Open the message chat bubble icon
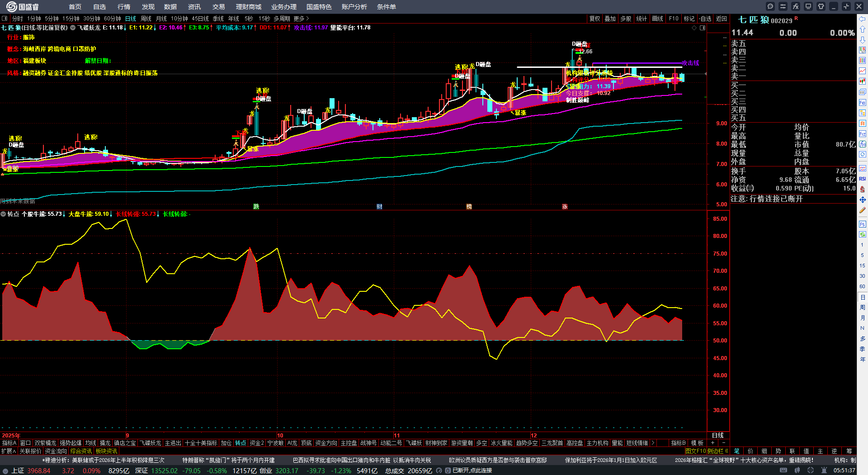The height and width of the screenshot is (475, 868). point(770,6)
